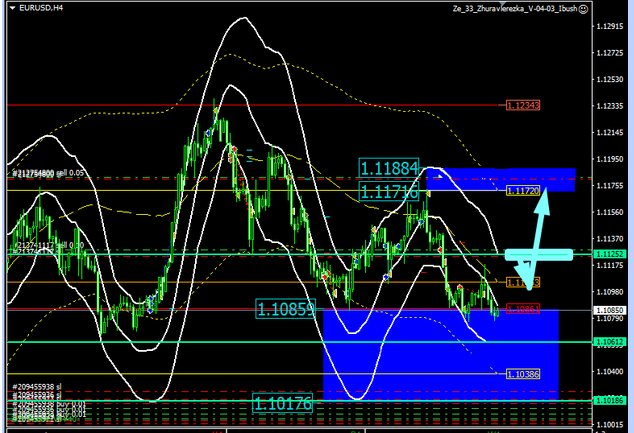Click the 1.11716 text label
This screenshot has height=433, width=634.
[391, 190]
